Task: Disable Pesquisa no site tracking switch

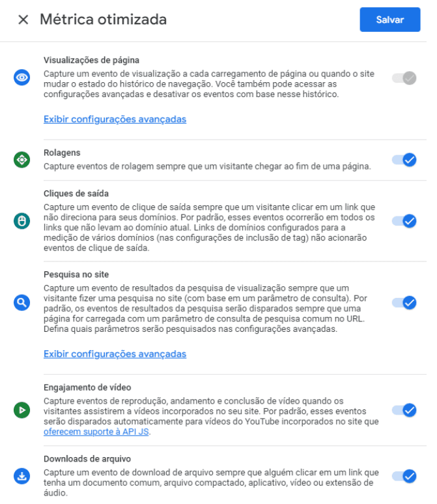Action: pyautogui.click(x=404, y=302)
